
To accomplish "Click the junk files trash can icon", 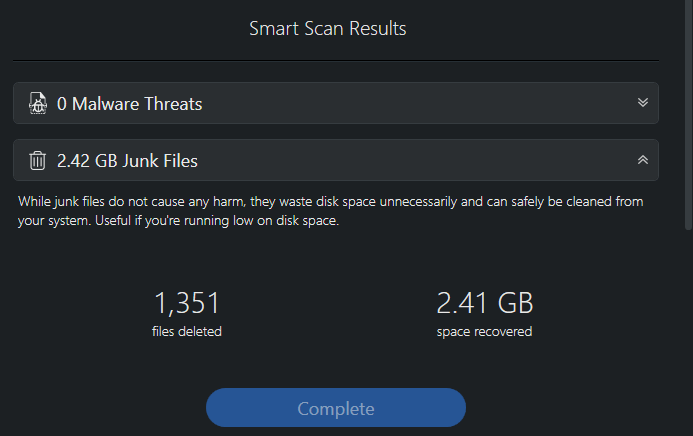I will (38, 160).
